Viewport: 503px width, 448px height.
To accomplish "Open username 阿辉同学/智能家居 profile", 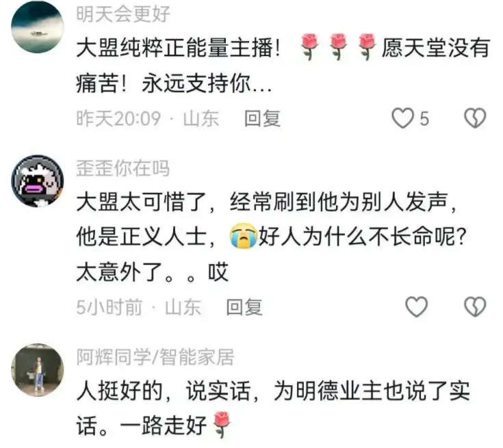I will [155, 356].
